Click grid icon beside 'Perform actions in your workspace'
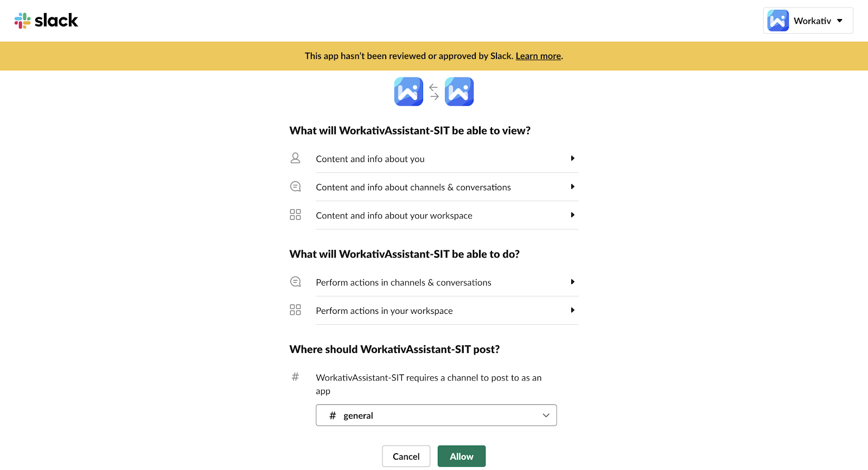The width and height of the screenshot is (868, 470). pos(295,310)
